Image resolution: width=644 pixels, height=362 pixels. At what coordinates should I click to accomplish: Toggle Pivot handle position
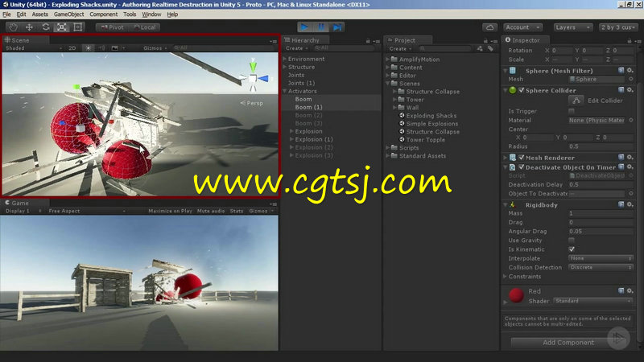(112, 27)
